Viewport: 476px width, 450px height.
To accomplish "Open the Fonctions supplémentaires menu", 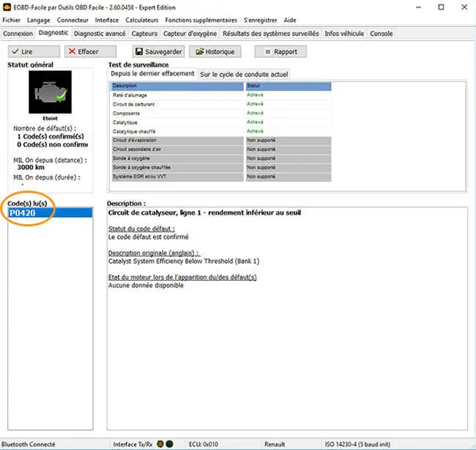I will (201, 21).
